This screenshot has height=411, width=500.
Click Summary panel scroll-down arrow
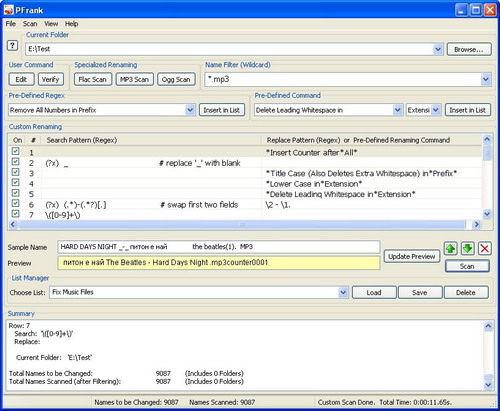488,385
